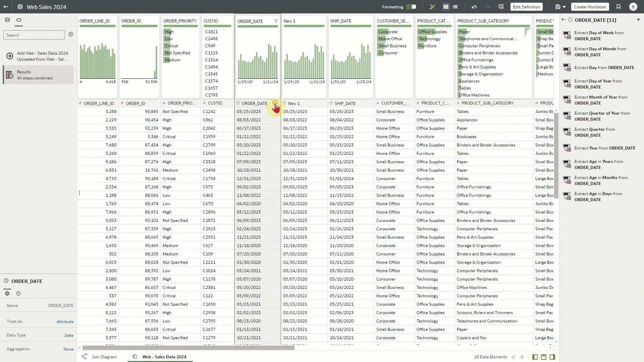This screenshot has height=362, width=644.
Task: Open the ORDER_DATE column filter icon
Action: pyautogui.click(x=276, y=21)
